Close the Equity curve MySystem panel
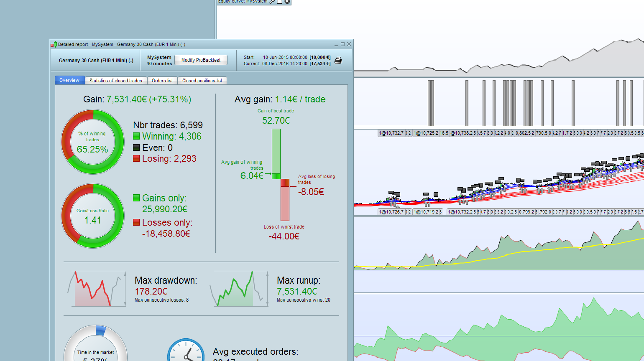 [287, 2]
